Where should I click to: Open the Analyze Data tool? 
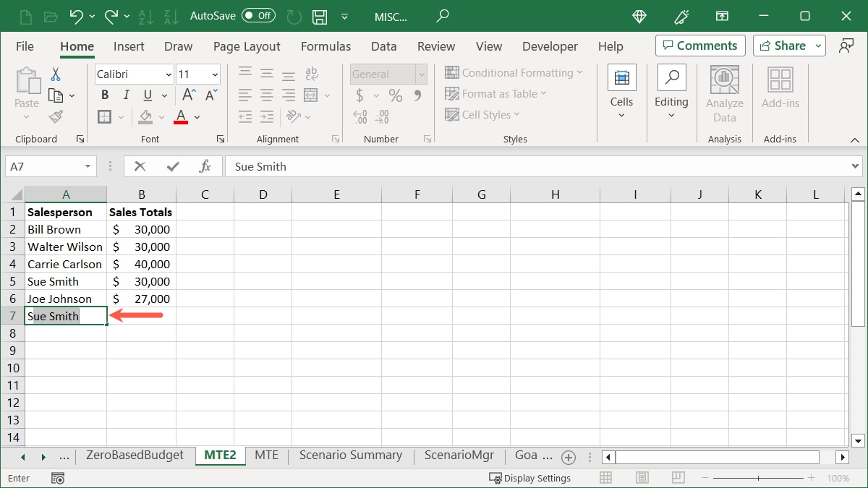(x=724, y=90)
